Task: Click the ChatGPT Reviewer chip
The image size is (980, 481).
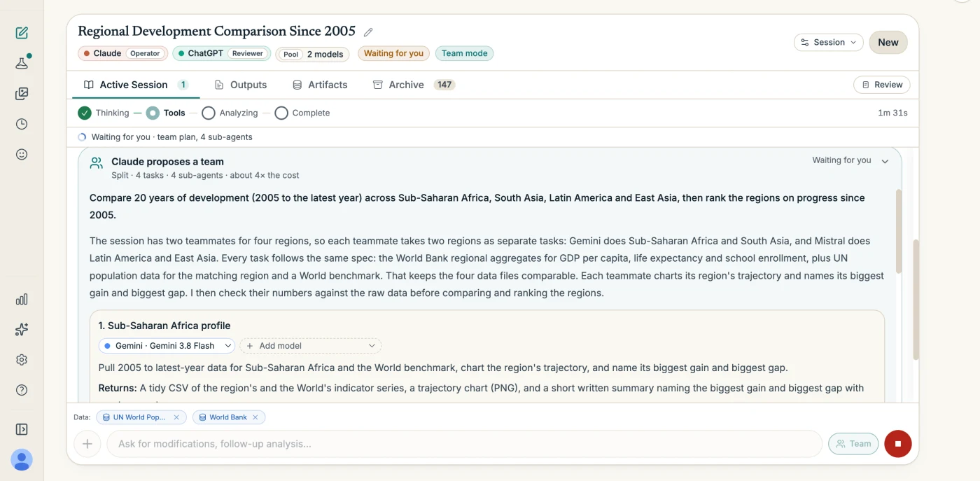Action: click(222, 53)
